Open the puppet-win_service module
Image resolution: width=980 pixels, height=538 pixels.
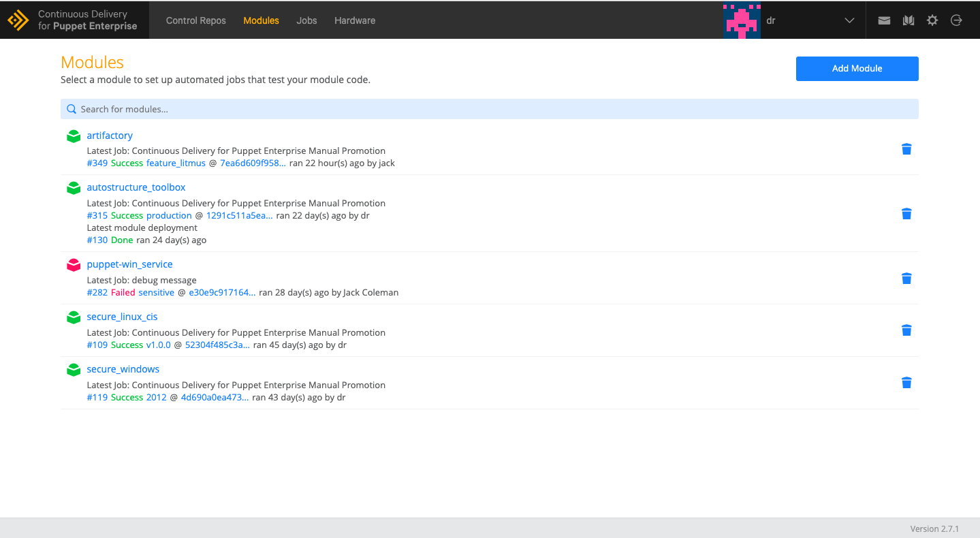click(130, 264)
